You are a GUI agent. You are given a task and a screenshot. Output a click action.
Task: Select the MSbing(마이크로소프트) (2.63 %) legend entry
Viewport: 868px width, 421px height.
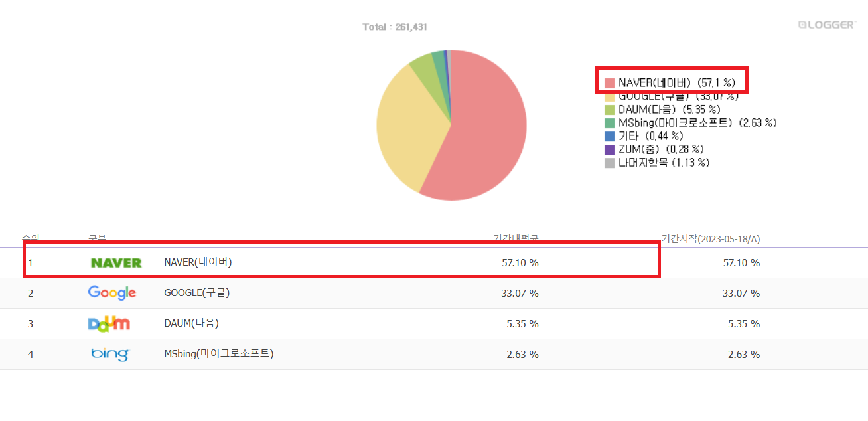690,123
